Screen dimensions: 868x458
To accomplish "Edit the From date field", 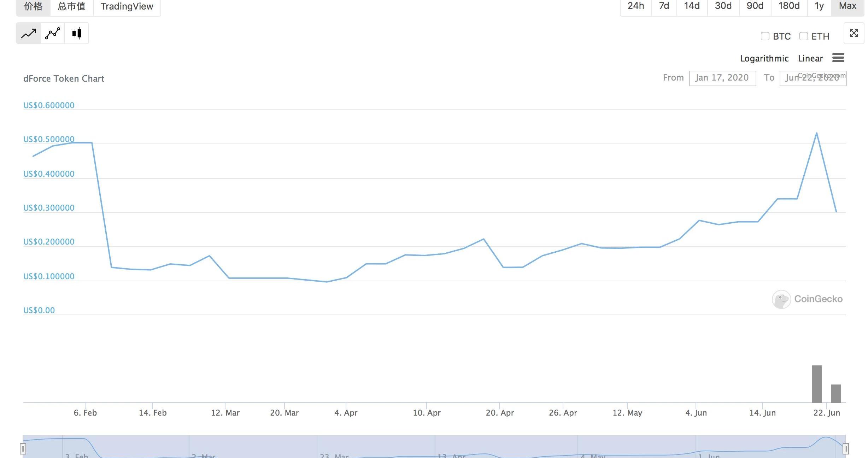I will [722, 78].
